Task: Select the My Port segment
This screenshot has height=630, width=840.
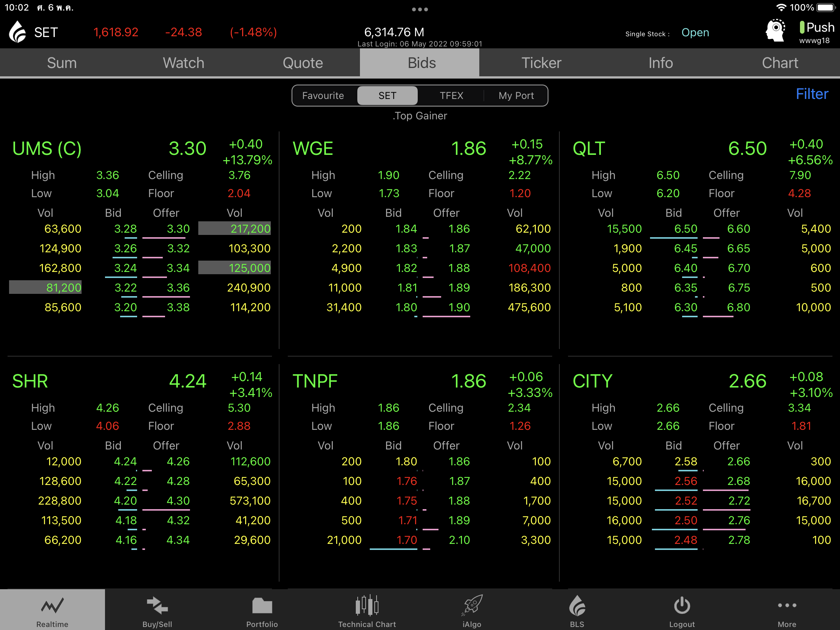Action: 516,96
